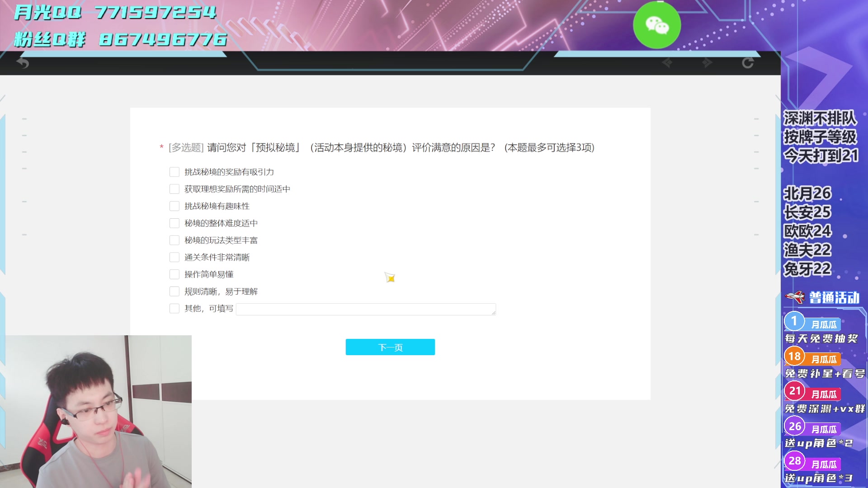
Task: Tick the 挑战秘境有趣味性 checkbox
Action: tap(175, 206)
